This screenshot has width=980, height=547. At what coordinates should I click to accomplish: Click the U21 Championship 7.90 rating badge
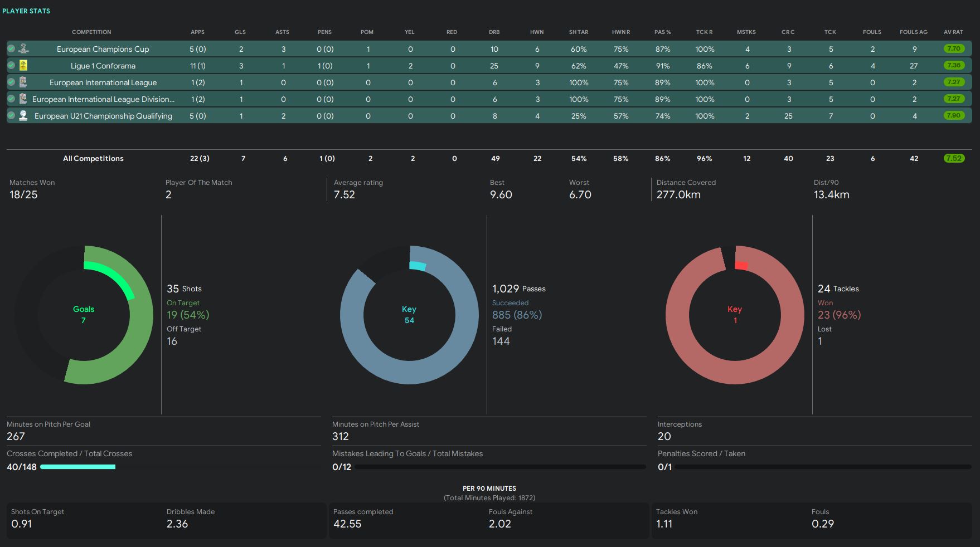click(954, 116)
